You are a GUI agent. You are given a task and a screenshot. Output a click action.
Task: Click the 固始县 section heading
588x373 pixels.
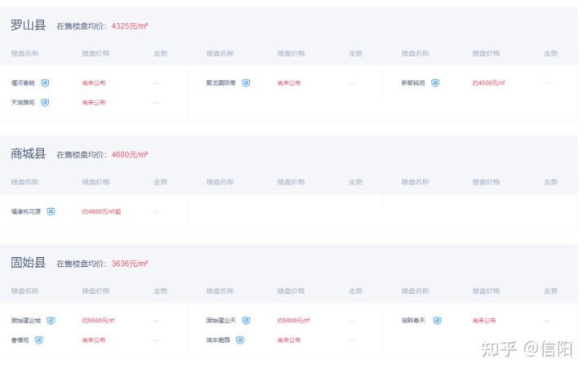[28, 263]
